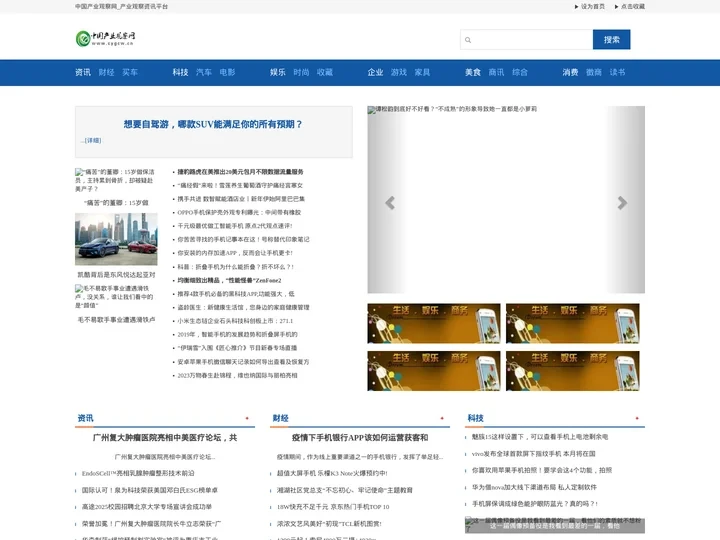Open the 科技 section heading
This screenshot has height=540, width=720.
tap(475, 418)
